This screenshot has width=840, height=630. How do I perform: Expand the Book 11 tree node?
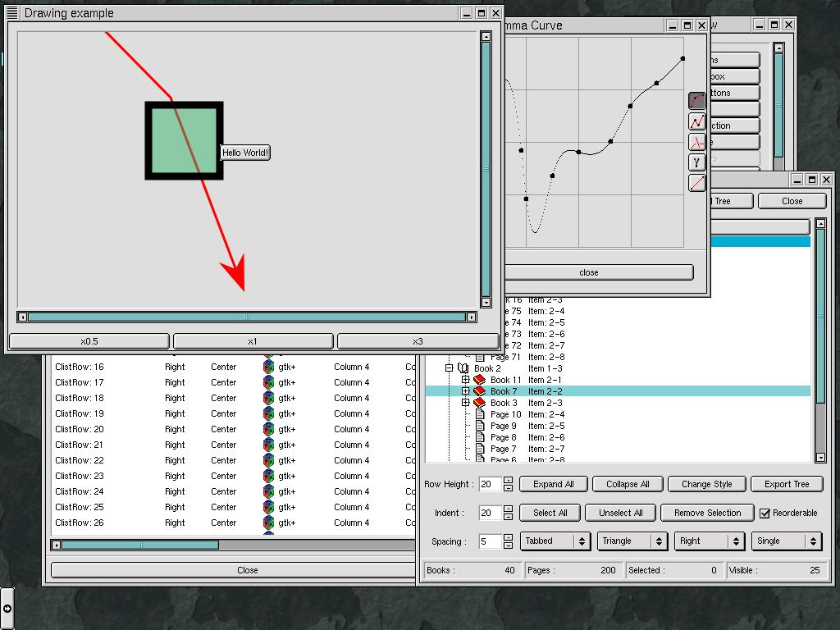tap(465, 380)
